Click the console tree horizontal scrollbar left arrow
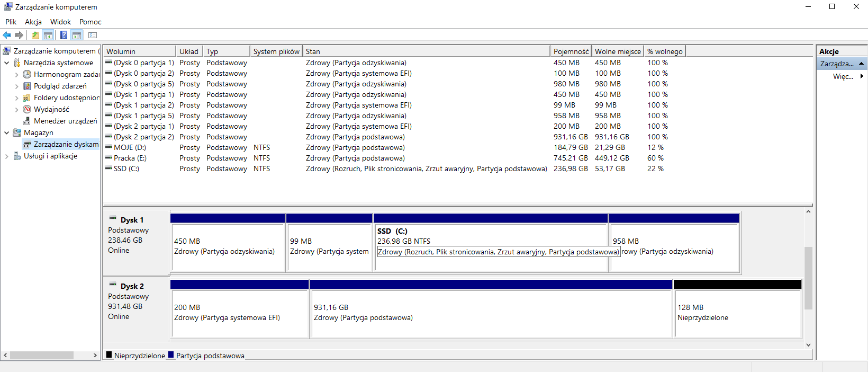The height and width of the screenshot is (372, 868). [5, 355]
